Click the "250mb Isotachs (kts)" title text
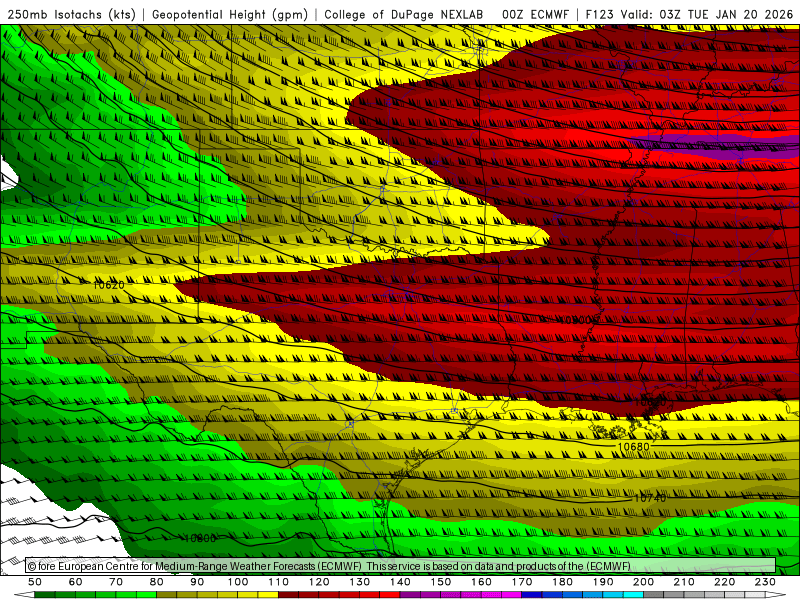This screenshot has height=600, width=800. pos(71,15)
